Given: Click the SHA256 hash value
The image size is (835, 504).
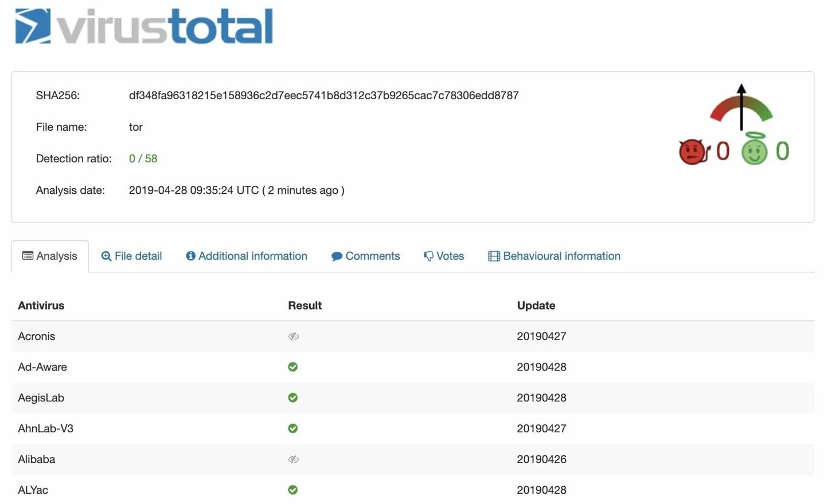Looking at the screenshot, I should [323, 95].
